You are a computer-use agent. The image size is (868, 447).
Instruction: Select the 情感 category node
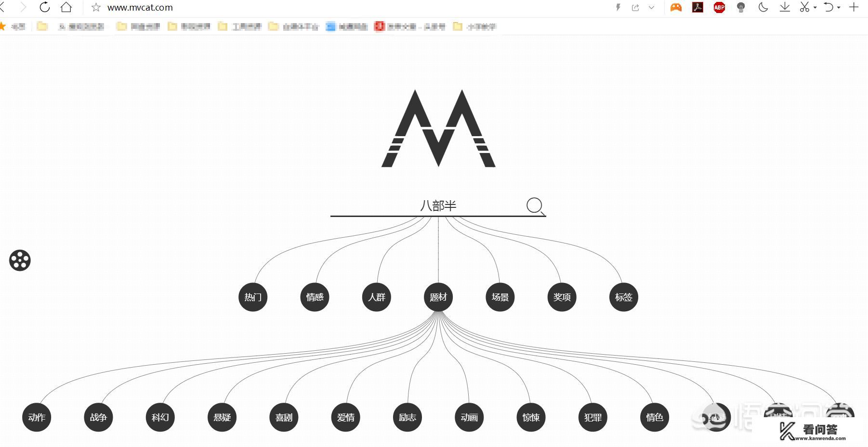[315, 297]
